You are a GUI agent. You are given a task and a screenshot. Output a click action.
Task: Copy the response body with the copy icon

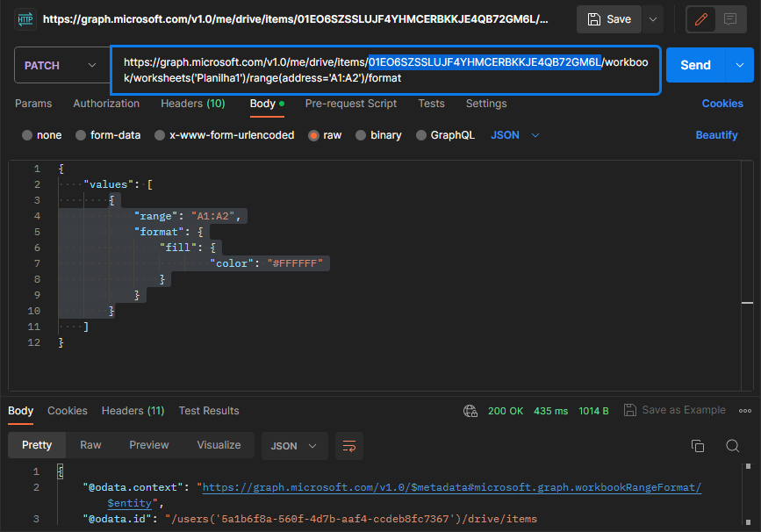click(x=698, y=446)
